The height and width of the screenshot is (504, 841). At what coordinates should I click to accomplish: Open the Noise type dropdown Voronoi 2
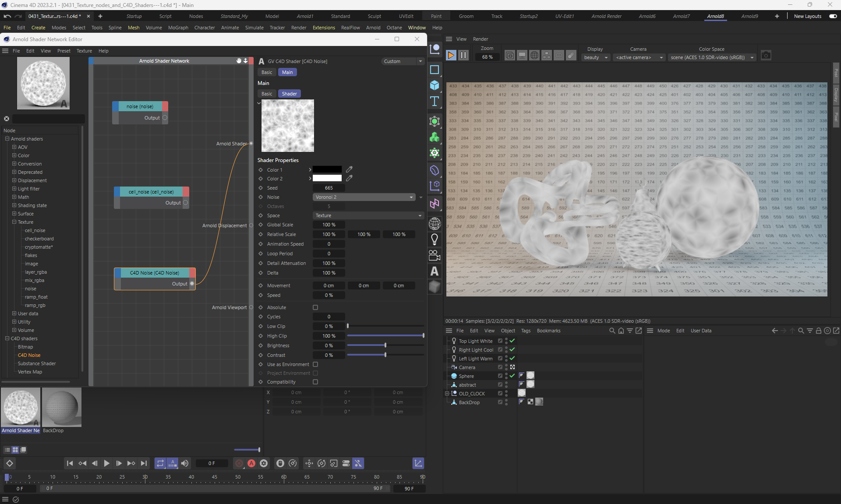(x=364, y=197)
